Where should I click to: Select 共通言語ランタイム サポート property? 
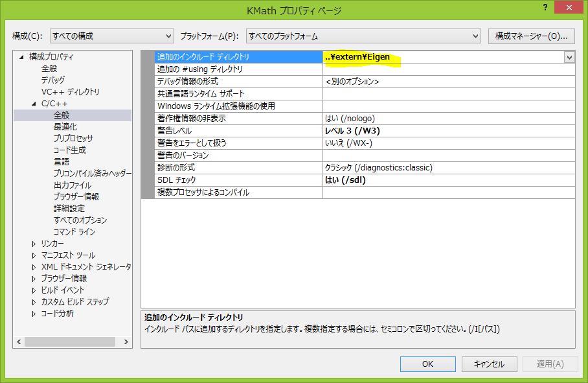coord(238,94)
